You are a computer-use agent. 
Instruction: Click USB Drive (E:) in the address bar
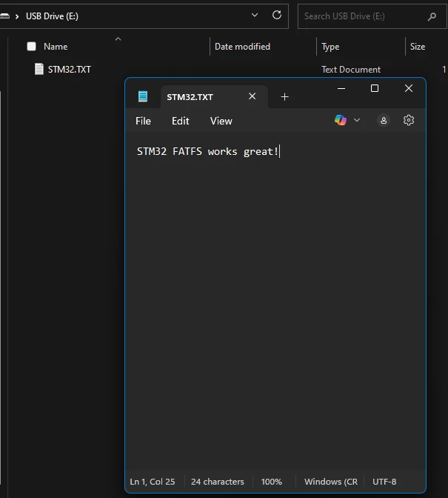[x=52, y=16]
